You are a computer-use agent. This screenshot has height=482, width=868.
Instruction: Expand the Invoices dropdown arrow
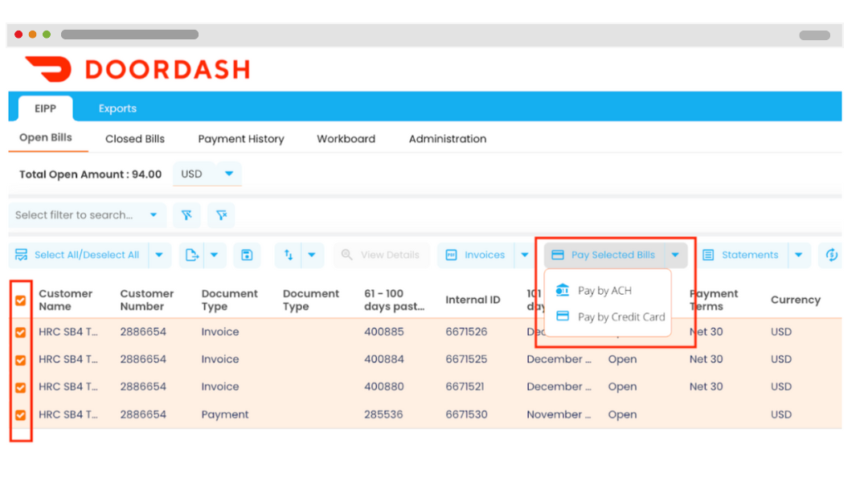click(x=524, y=255)
